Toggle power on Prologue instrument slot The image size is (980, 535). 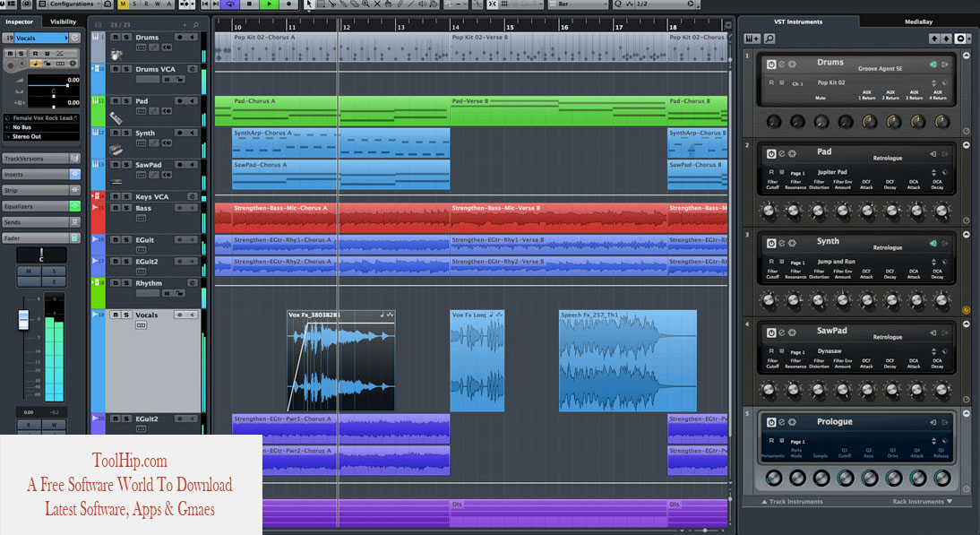tap(771, 422)
